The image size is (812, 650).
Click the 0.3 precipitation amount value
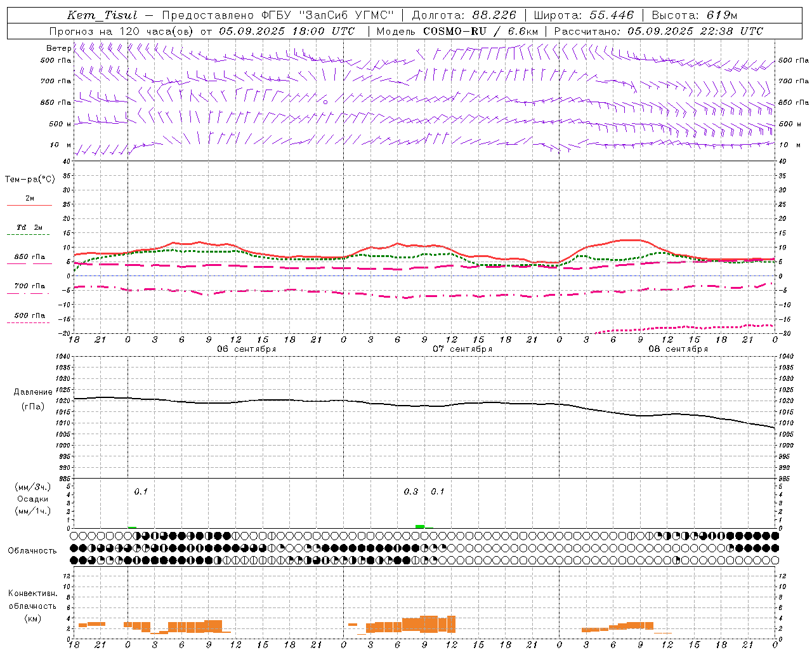pos(411,491)
